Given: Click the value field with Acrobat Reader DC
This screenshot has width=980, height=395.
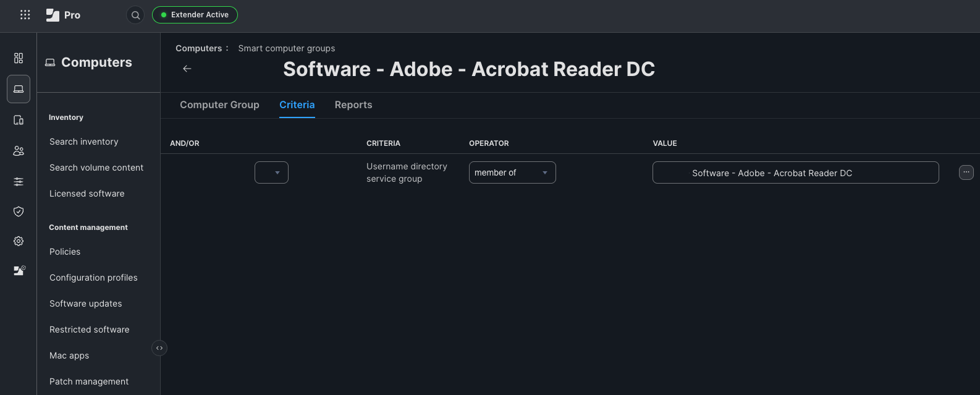Looking at the screenshot, I should click(x=795, y=172).
